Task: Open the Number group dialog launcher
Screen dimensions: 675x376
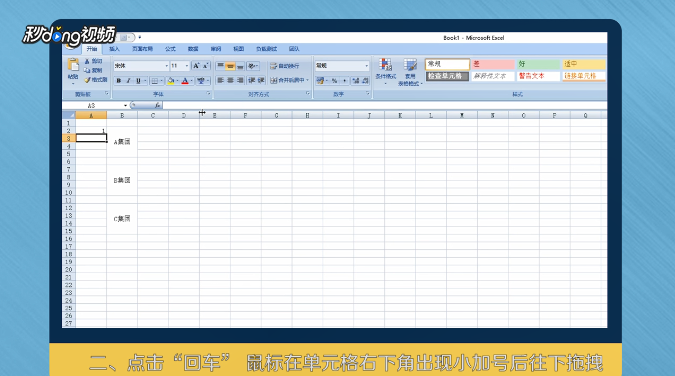Action: tap(368, 93)
